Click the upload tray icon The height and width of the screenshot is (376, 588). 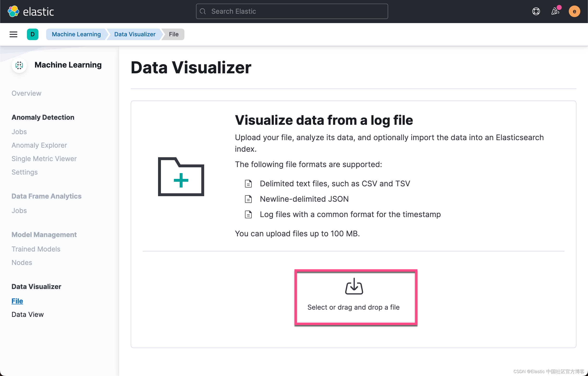354,286
